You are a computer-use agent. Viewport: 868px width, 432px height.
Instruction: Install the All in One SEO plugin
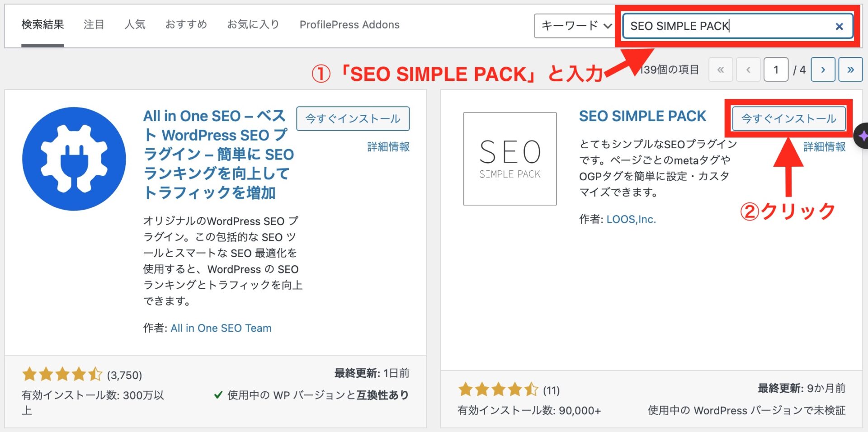click(x=353, y=118)
